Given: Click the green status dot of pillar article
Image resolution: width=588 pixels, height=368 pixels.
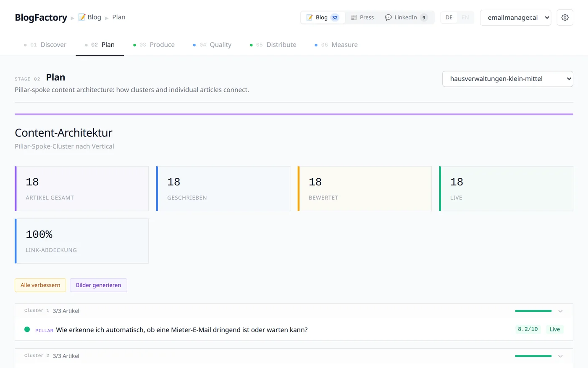Looking at the screenshot, I should [27, 329].
